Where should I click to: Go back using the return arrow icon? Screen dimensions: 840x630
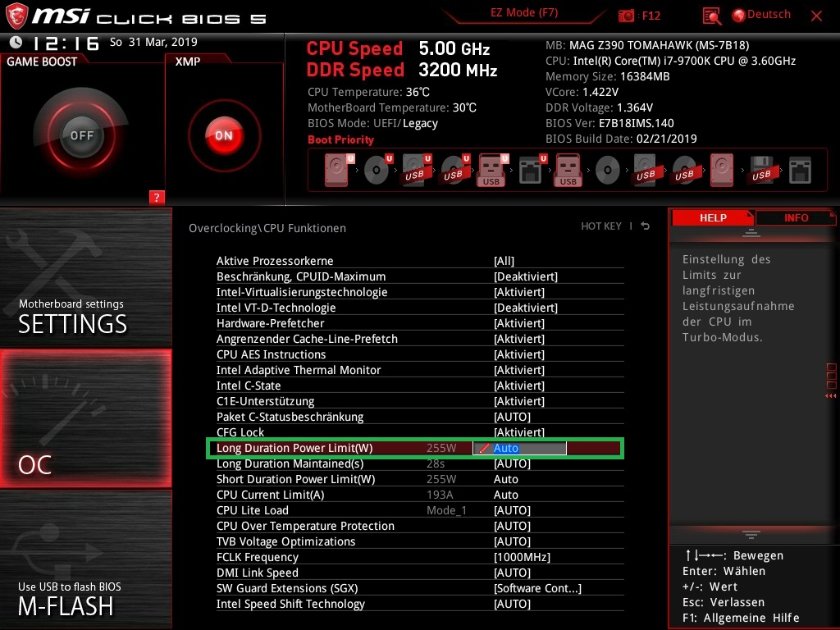tap(645, 226)
